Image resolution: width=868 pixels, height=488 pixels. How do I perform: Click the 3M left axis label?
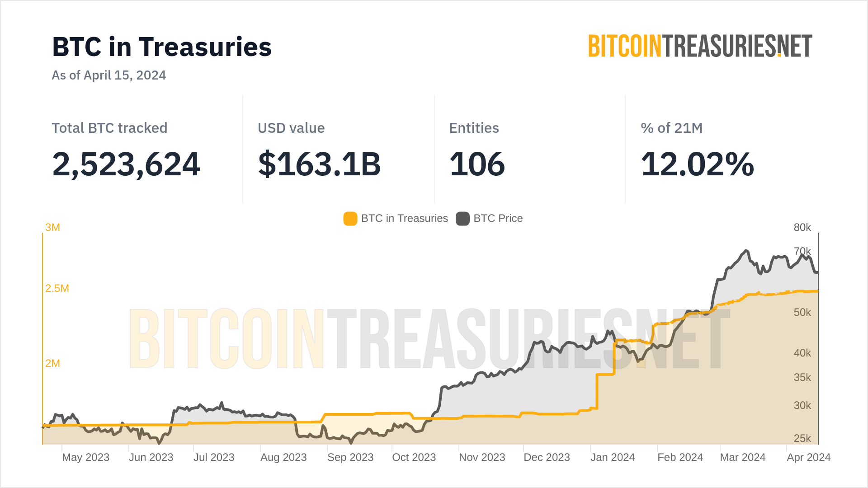pos(52,227)
